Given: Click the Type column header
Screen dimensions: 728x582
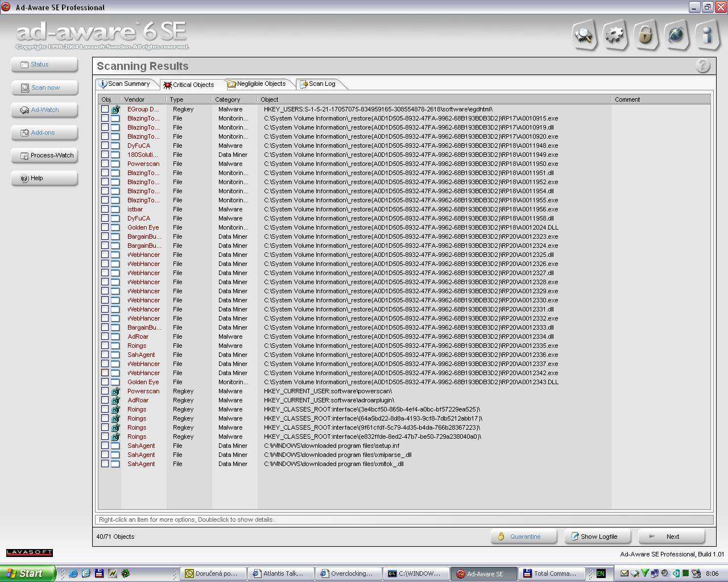Looking at the screenshot, I should pos(189,99).
